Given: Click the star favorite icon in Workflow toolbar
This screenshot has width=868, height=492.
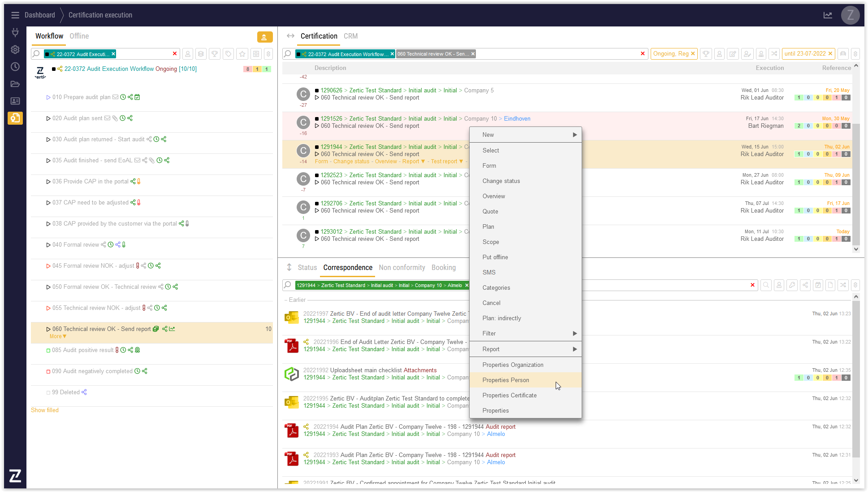Looking at the screenshot, I should click(x=242, y=54).
